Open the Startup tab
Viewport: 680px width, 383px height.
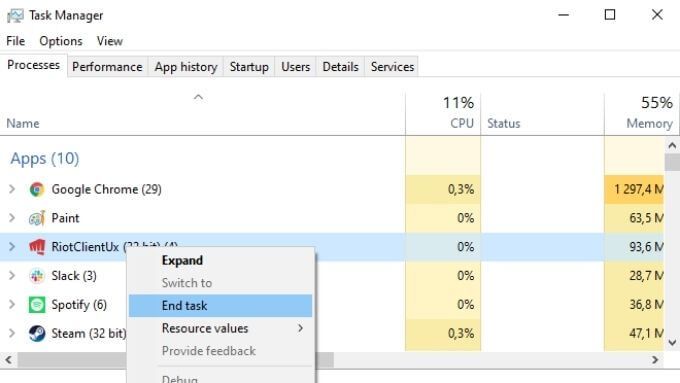249,67
